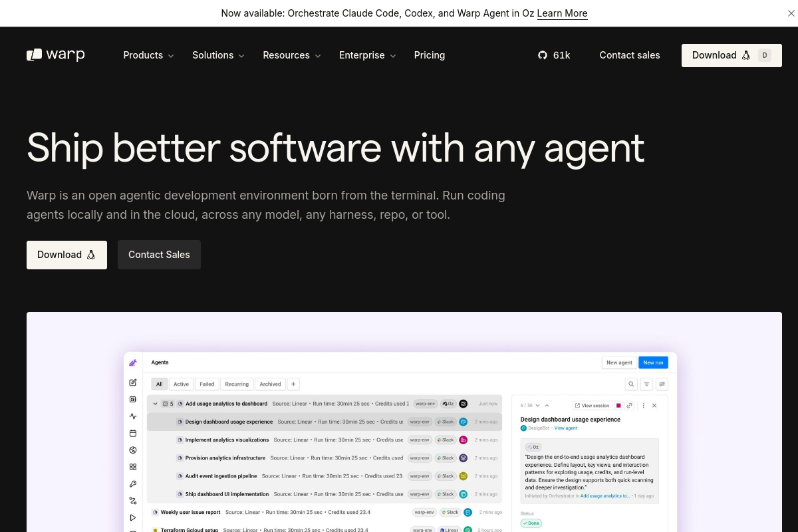Viewport: 798px width, 532px height.
Task: Click the View agent link
Action: [x=566, y=428]
